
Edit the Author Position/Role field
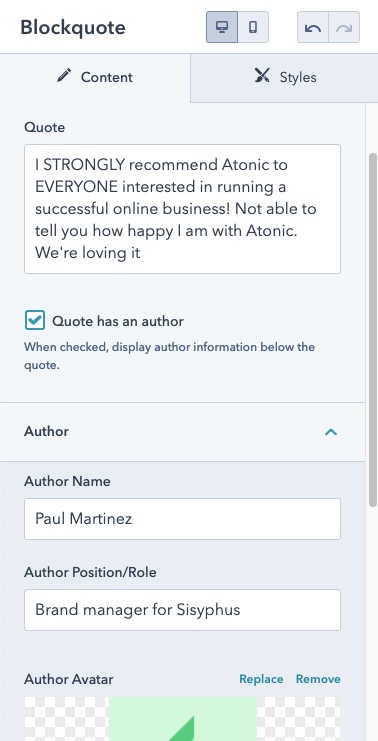[182, 610]
